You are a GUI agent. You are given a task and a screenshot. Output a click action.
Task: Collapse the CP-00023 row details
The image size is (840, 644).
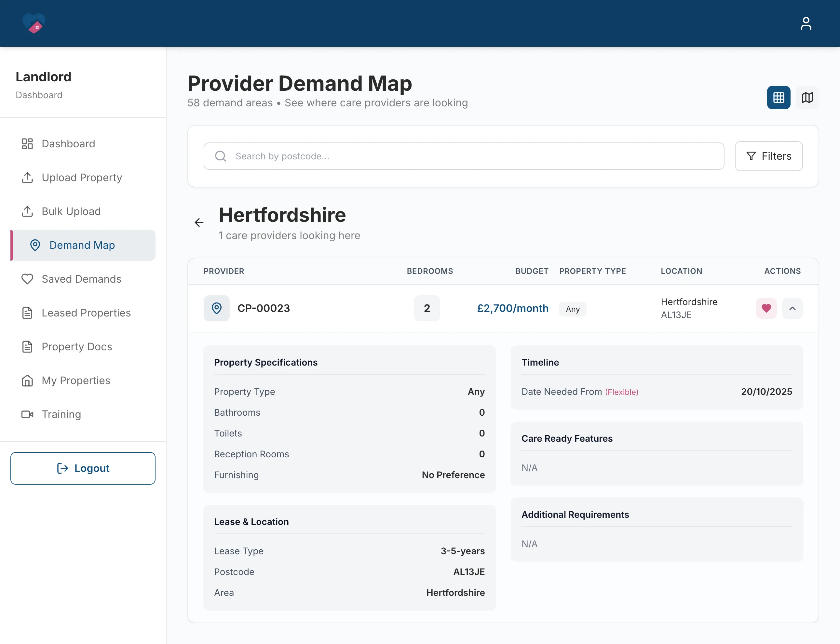[x=792, y=308]
